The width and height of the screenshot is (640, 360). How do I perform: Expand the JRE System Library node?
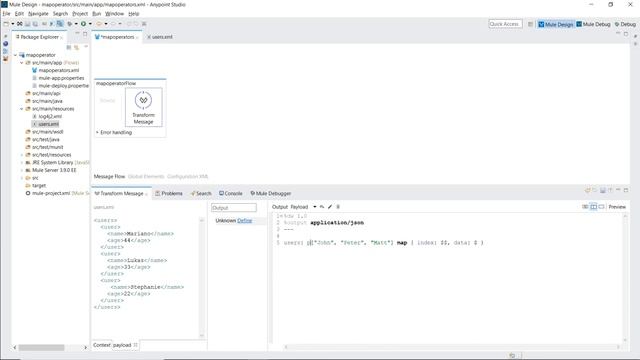point(22,162)
